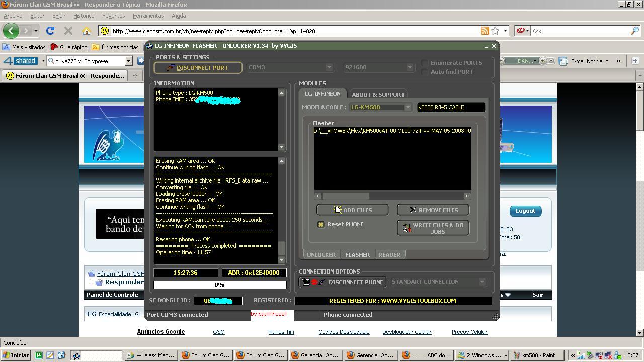Click the 4shared toolbar logo
Image resolution: width=644 pixels, height=362 pixels.
pyautogui.click(x=20, y=61)
